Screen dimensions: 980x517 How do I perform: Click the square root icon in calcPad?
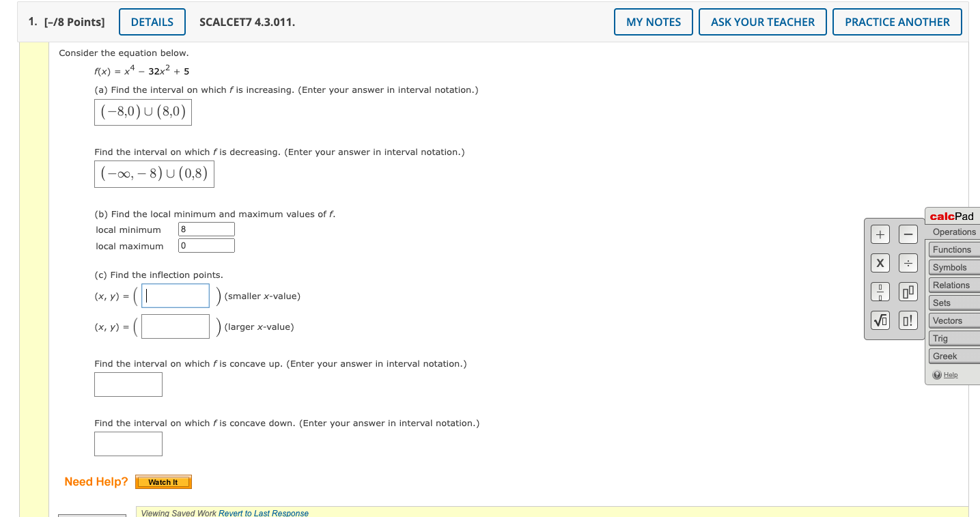coord(880,320)
